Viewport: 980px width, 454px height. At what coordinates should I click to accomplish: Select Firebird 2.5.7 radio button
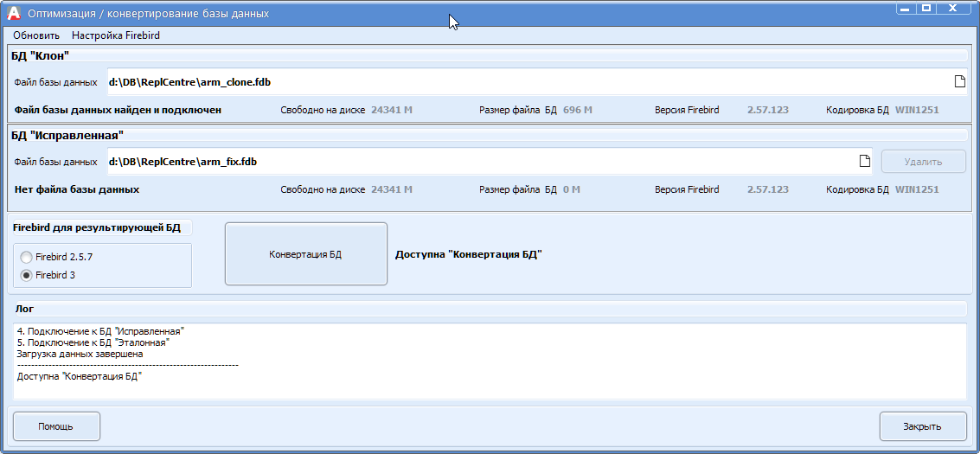[26, 257]
